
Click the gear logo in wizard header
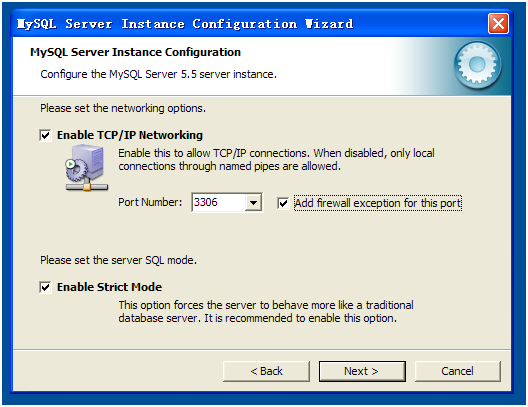(477, 65)
